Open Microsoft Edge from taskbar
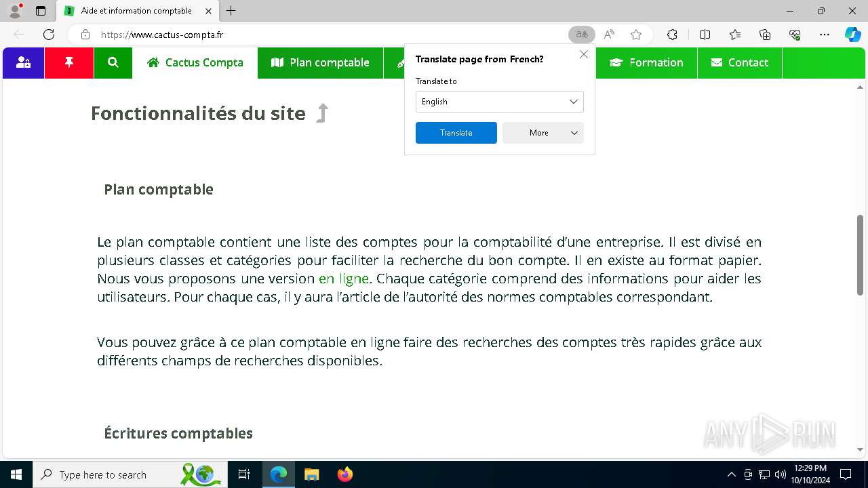The image size is (868, 488). click(x=279, y=474)
